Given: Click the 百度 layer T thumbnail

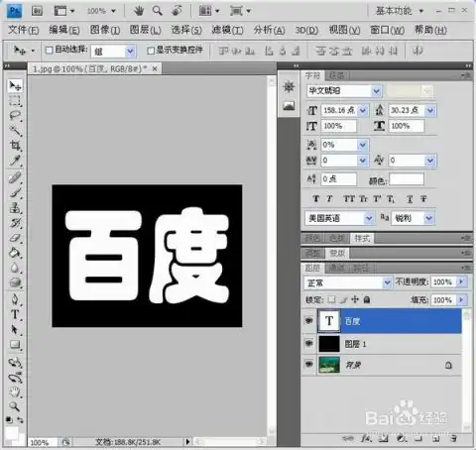Looking at the screenshot, I should (x=329, y=321).
